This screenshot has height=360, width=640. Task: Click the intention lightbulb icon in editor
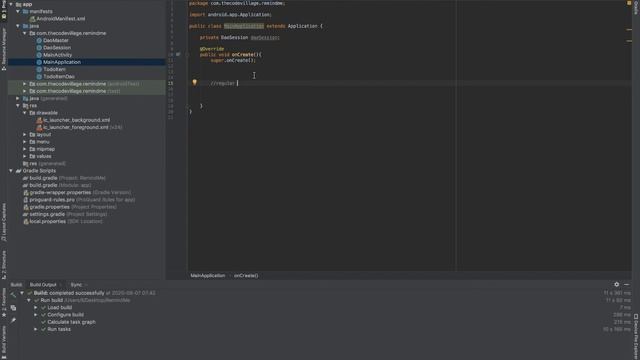click(x=195, y=82)
